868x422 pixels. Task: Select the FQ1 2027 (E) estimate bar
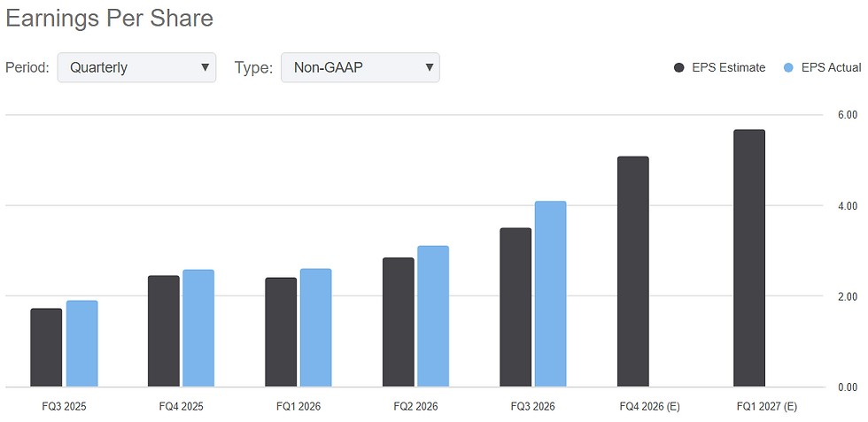point(749,258)
